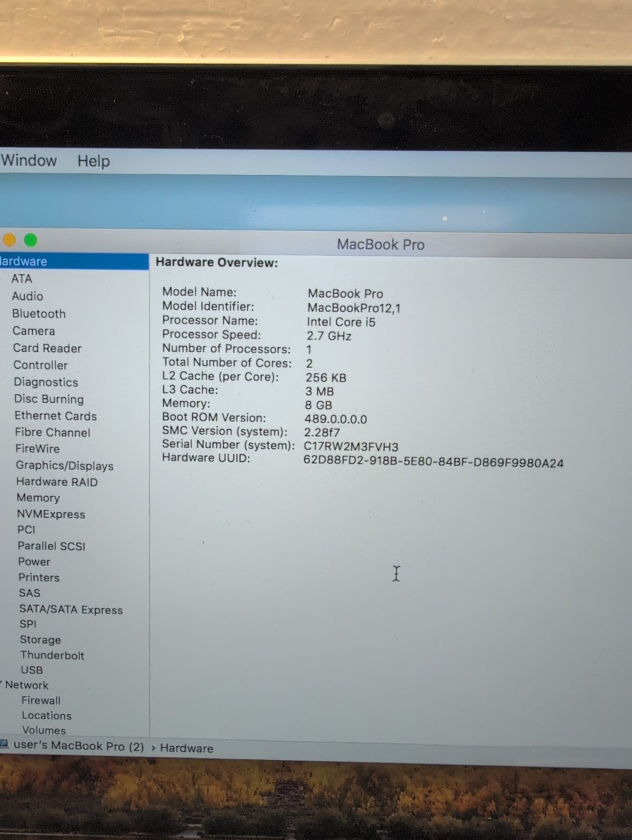This screenshot has width=632, height=840.
Task: Click the yellow minimize window button
Action: pos(8,240)
